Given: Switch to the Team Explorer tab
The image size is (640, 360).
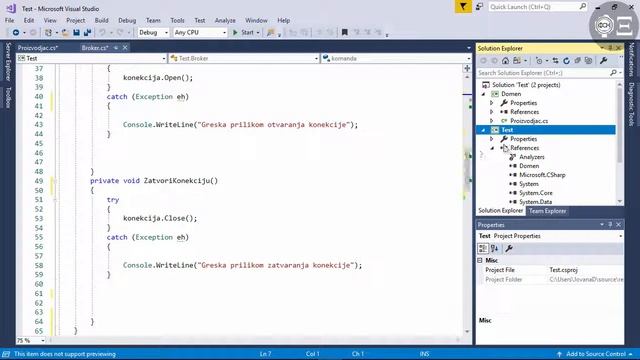Looking at the screenshot, I should point(547,211).
